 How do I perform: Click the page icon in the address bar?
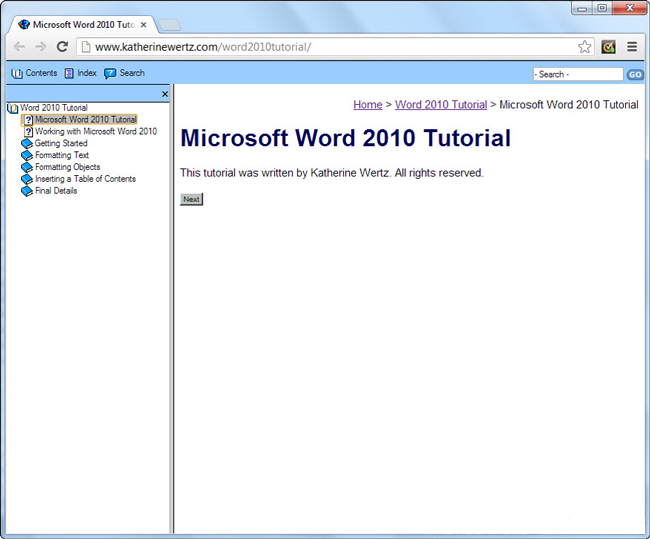86,47
